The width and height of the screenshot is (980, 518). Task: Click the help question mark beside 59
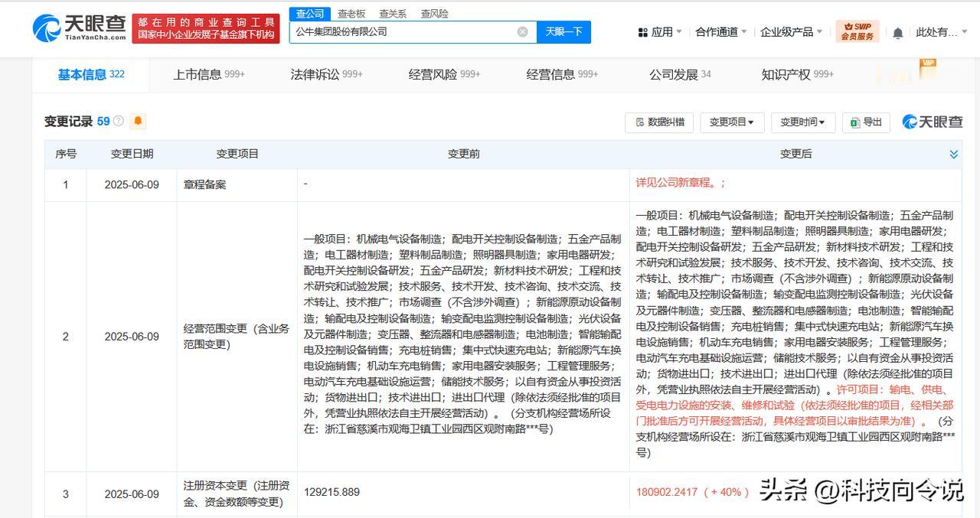[x=118, y=121]
